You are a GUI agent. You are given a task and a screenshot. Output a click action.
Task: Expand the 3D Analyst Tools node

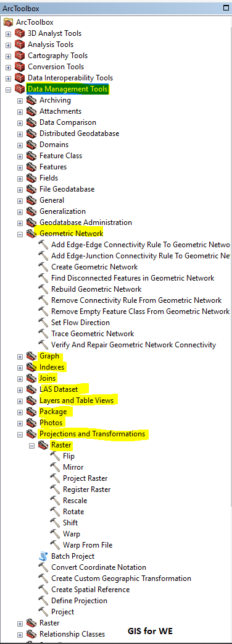click(8, 33)
